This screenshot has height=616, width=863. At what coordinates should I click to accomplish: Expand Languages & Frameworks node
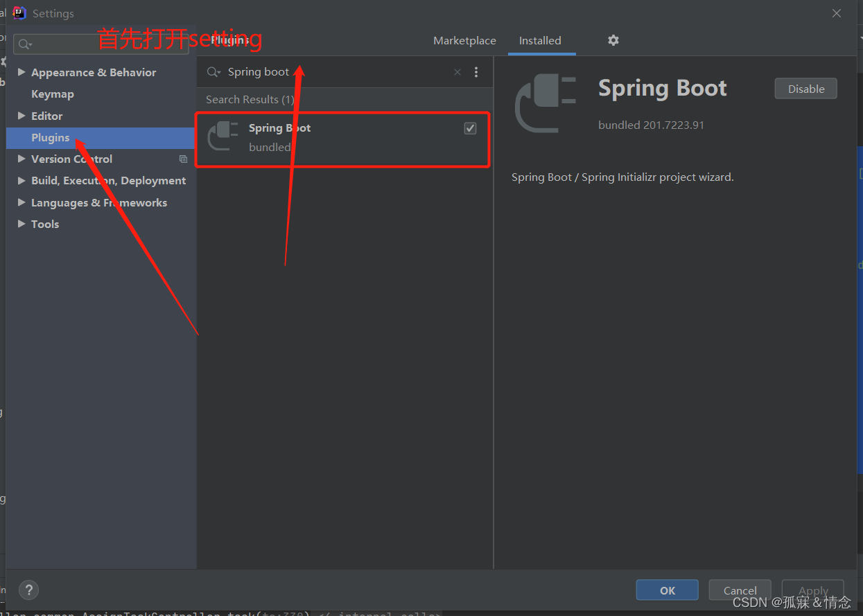[x=21, y=202]
